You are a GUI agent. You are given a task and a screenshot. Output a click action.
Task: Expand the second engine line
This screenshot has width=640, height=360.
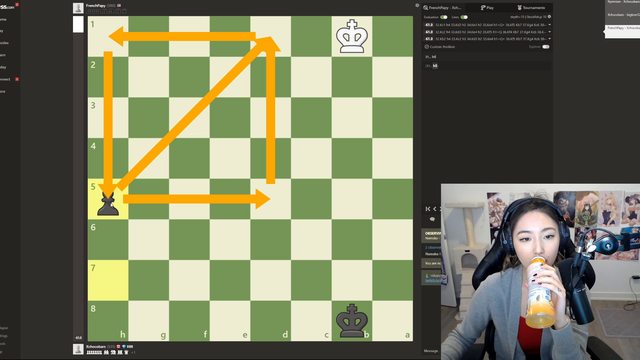[x=549, y=32]
